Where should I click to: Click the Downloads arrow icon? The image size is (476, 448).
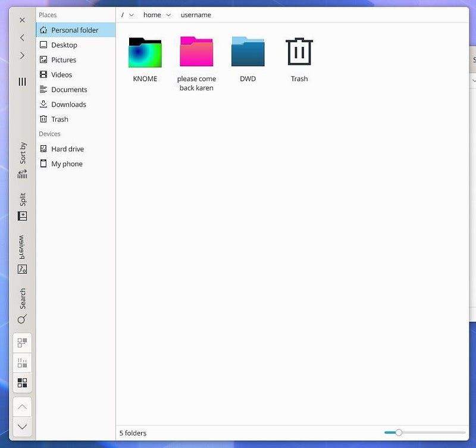43,104
